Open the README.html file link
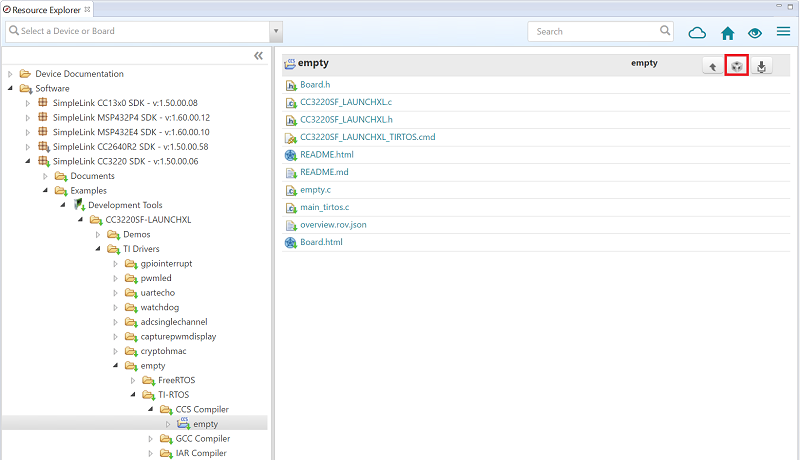The height and width of the screenshot is (460, 800). coord(326,155)
